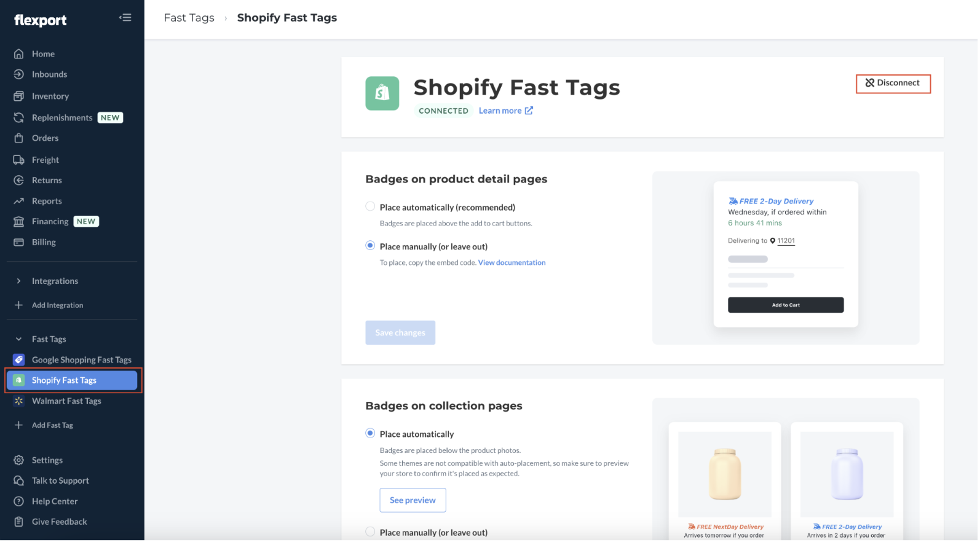Click the Save changes button

(400, 332)
